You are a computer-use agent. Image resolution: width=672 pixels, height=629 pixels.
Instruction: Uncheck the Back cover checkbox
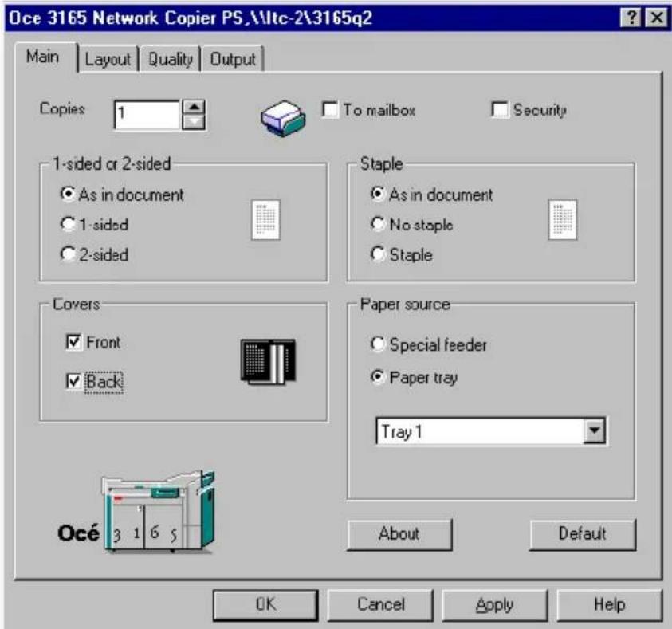point(73,381)
